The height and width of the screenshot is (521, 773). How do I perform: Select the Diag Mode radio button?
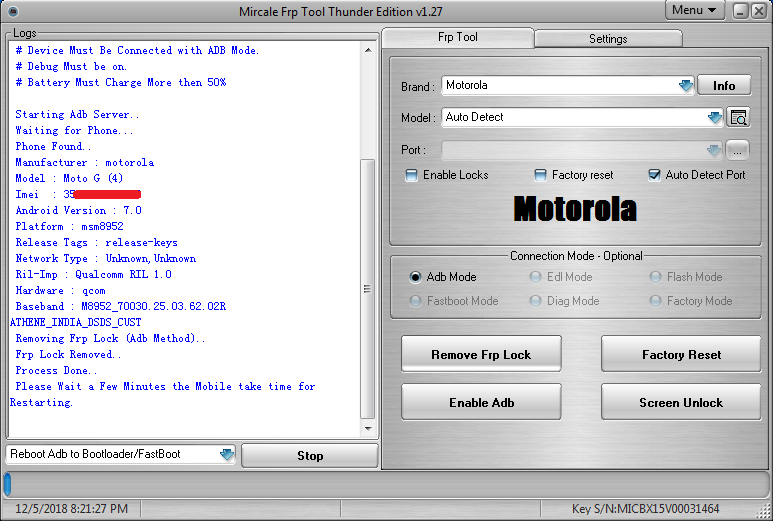(x=535, y=301)
